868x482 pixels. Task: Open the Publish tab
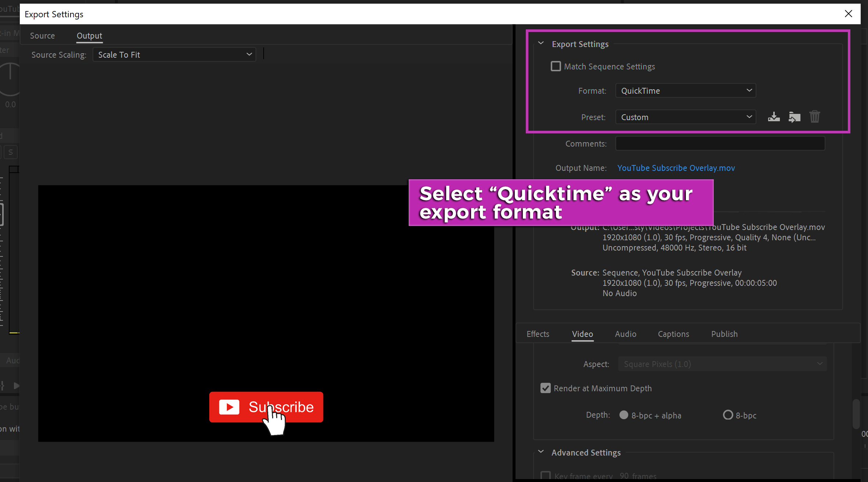724,334
